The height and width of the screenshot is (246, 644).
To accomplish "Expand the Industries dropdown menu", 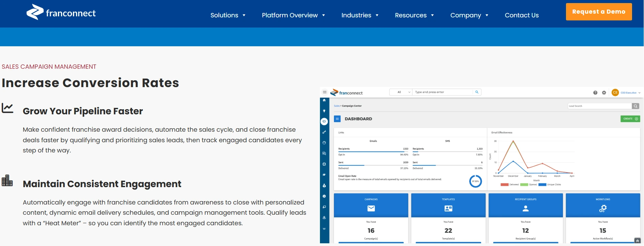I will pos(360,15).
